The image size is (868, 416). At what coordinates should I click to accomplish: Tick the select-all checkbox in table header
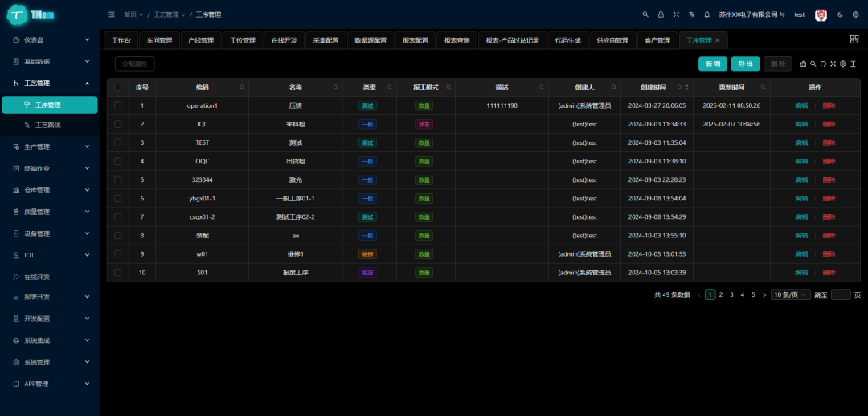point(118,88)
